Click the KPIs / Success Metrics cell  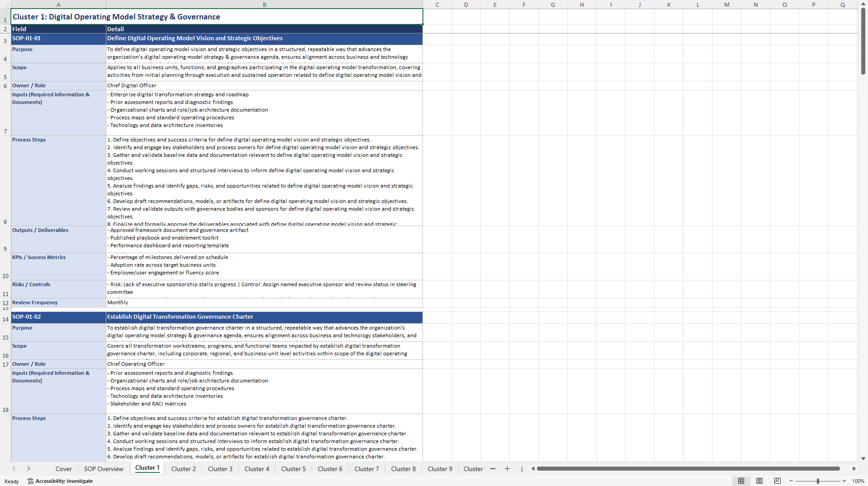click(58, 266)
